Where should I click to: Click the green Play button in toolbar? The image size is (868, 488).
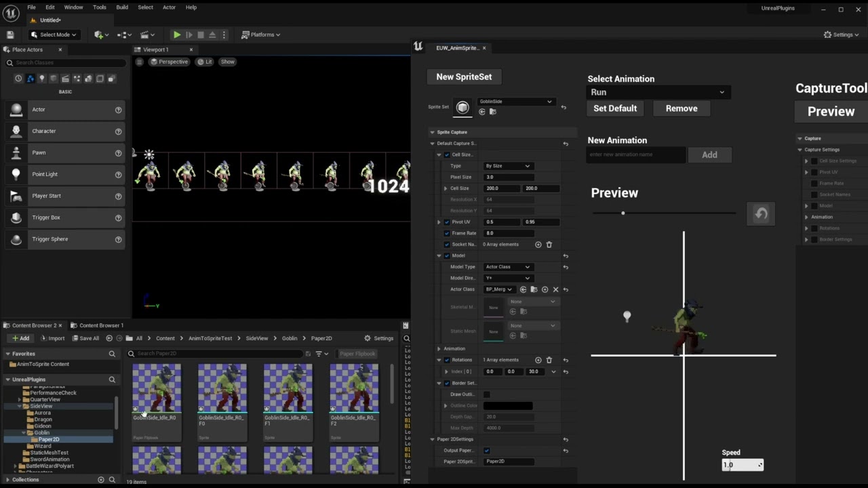pos(176,35)
